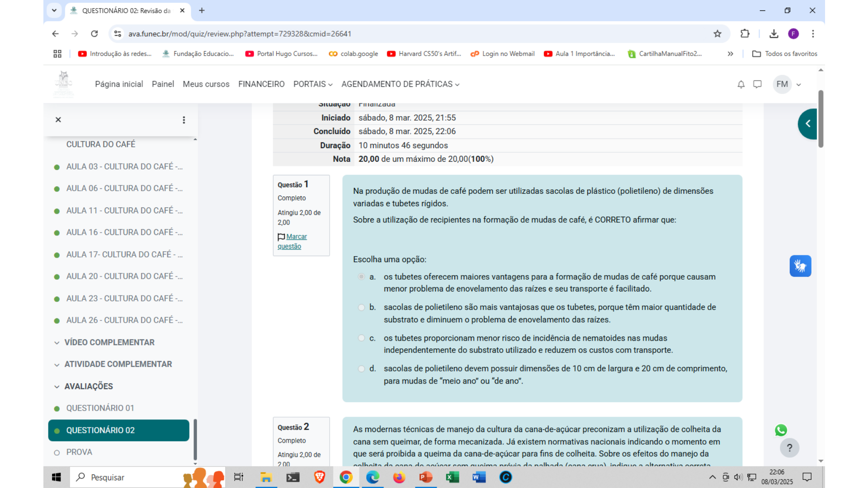The image size is (868, 488).
Task: Open QUESTIONÁRIO 01 in the sidebar
Action: tap(100, 408)
